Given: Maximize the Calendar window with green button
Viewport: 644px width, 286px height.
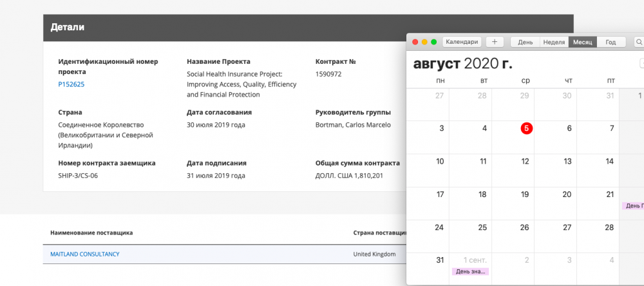Looking at the screenshot, I should coord(433,42).
